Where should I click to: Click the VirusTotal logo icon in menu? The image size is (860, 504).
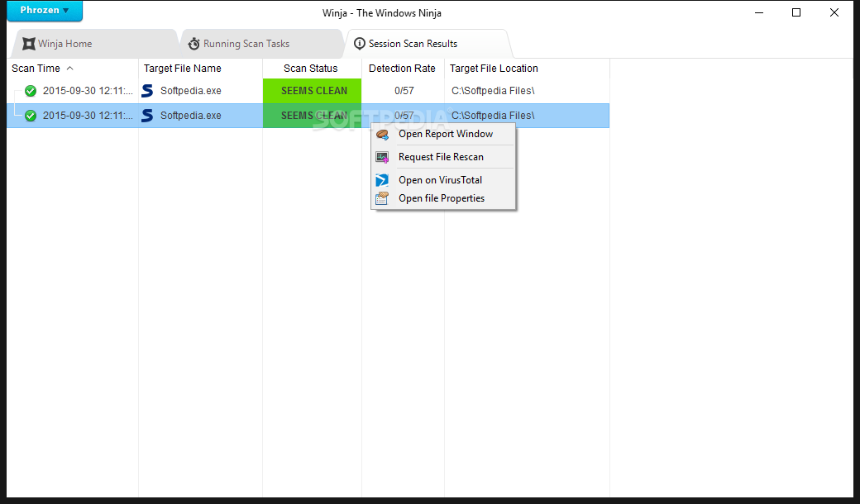pyautogui.click(x=382, y=180)
